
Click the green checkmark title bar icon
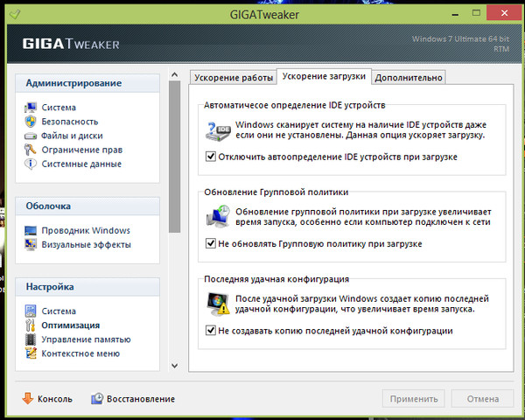tap(15, 14)
